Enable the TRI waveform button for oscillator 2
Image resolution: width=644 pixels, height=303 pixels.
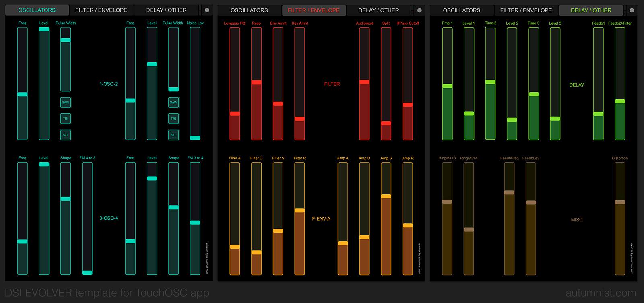[173, 119]
